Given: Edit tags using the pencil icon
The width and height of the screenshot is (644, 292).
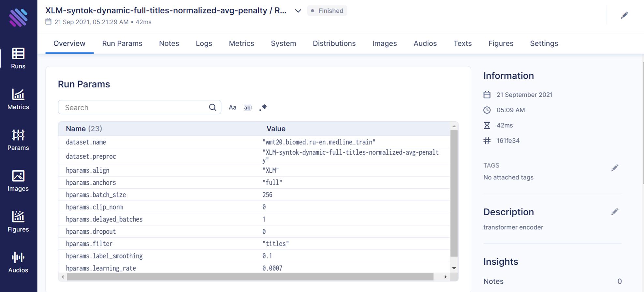Looking at the screenshot, I should (615, 168).
